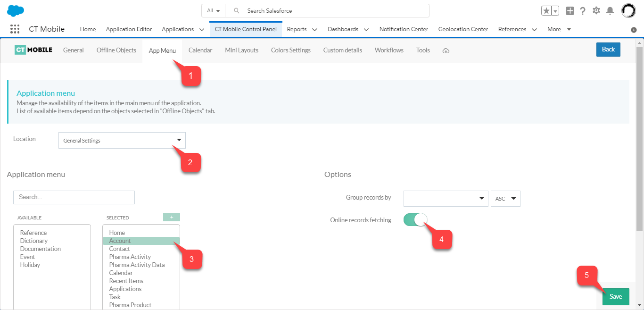Click the plus button above Selected list
The height and width of the screenshot is (310, 644).
tap(172, 217)
